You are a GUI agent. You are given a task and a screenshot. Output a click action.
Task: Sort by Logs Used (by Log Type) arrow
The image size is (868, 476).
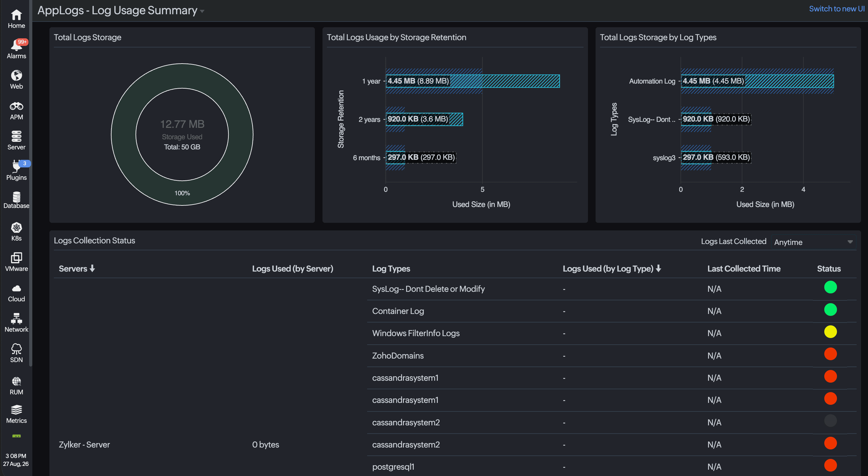(x=658, y=268)
